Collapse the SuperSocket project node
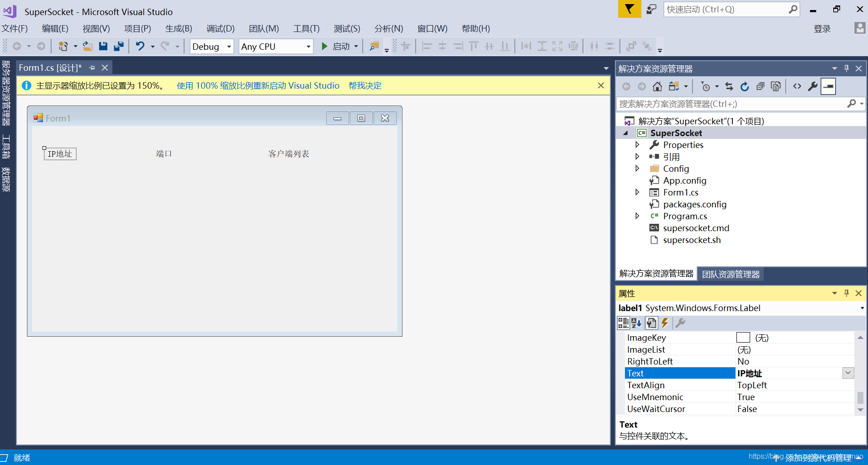868x465 pixels. coord(625,133)
